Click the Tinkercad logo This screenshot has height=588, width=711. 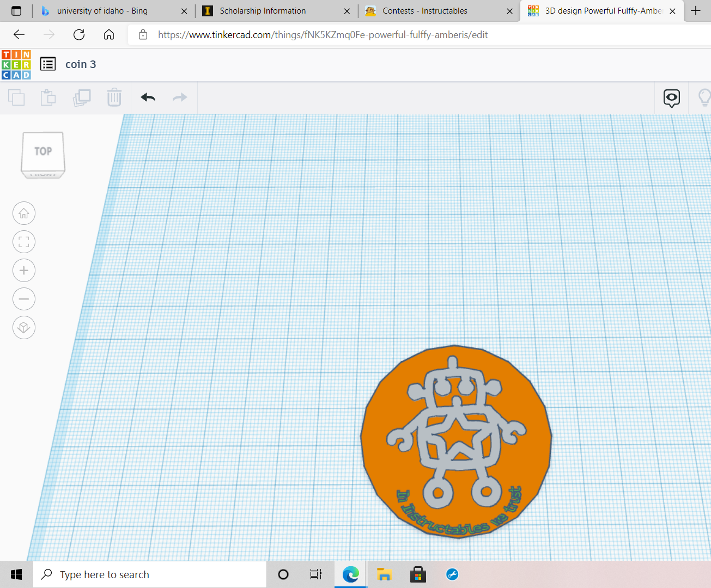[x=16, y=64]
